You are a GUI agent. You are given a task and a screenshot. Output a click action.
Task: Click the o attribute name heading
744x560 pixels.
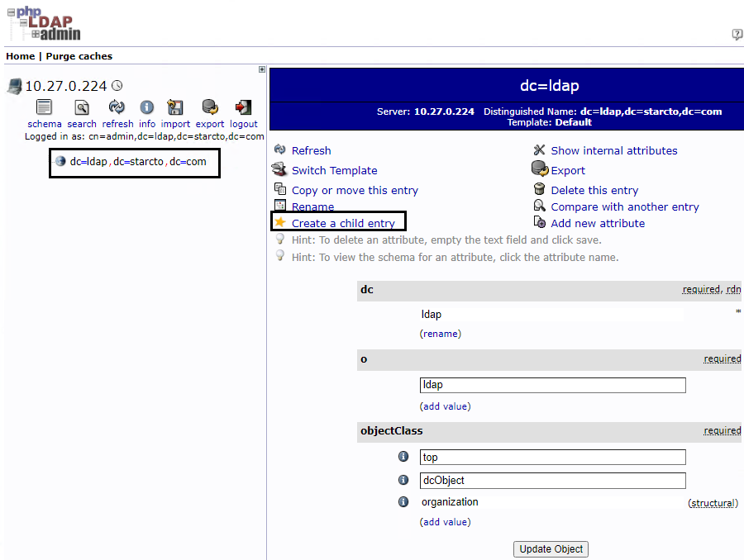point(364,359)
